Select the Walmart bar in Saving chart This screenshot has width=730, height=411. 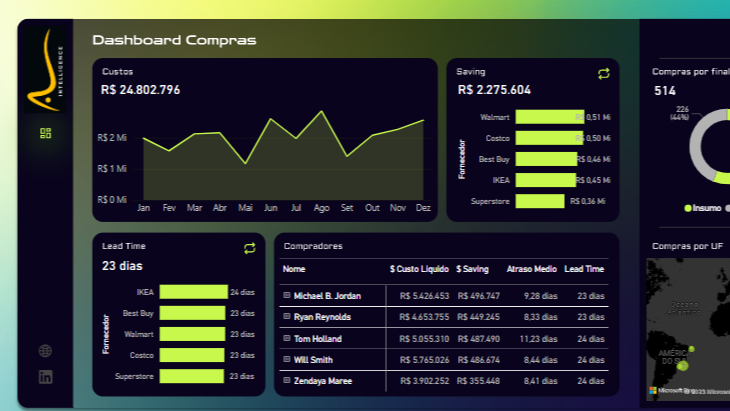(549, 117)
